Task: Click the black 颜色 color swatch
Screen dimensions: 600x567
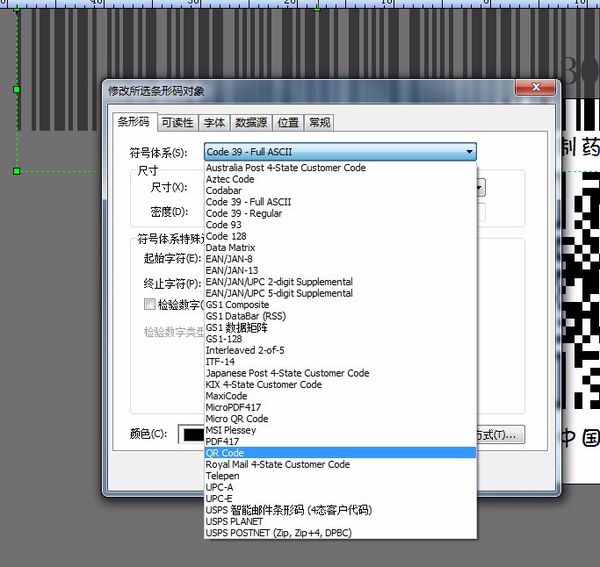Action: point(193,435)
